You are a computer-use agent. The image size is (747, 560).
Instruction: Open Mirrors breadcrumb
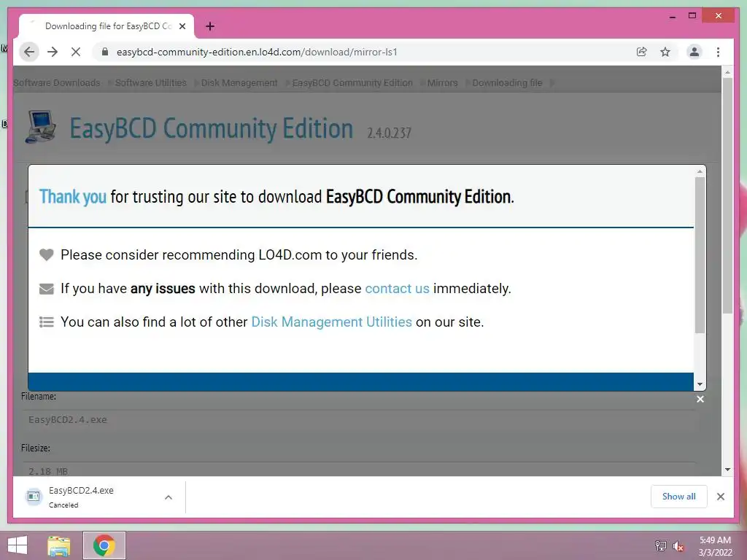point(442,83)
